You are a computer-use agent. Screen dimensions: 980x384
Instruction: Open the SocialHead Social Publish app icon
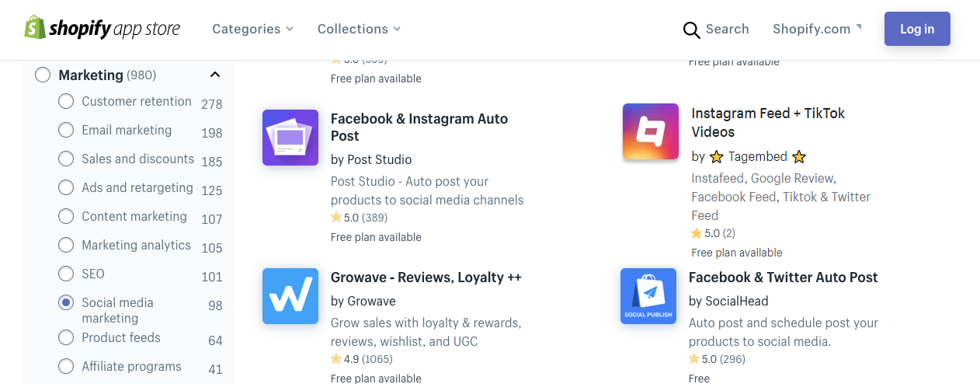click(648, 296)
